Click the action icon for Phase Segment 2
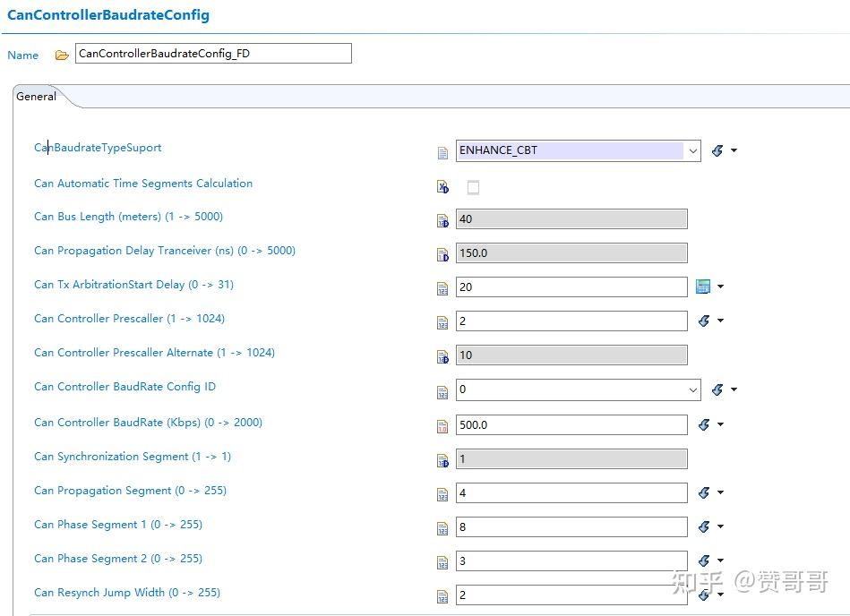This screenshot has width=850, height=616. [704, 560]
